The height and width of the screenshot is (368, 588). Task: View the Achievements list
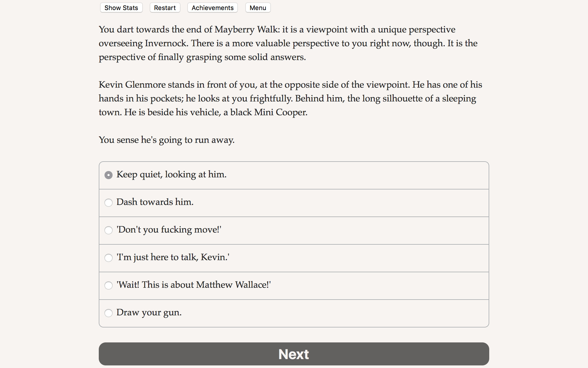point(212,7)
